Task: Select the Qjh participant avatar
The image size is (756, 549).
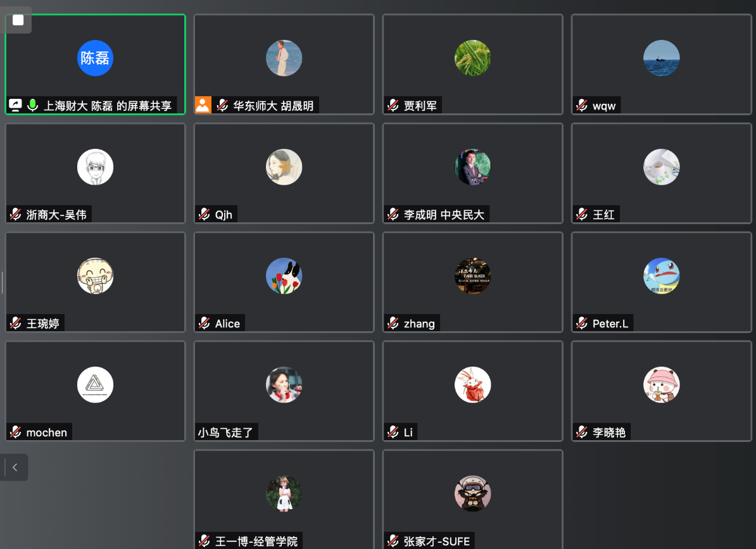Action: [x=284, y=167]
